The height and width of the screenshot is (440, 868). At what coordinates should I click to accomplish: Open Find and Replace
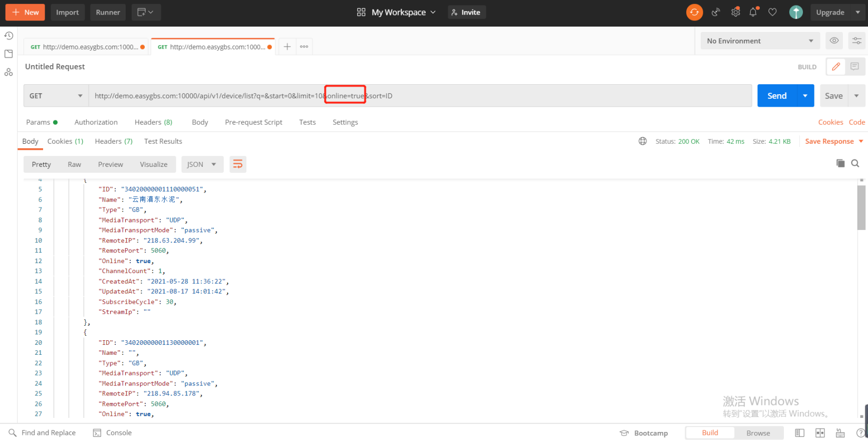click(x=42, y=433)
